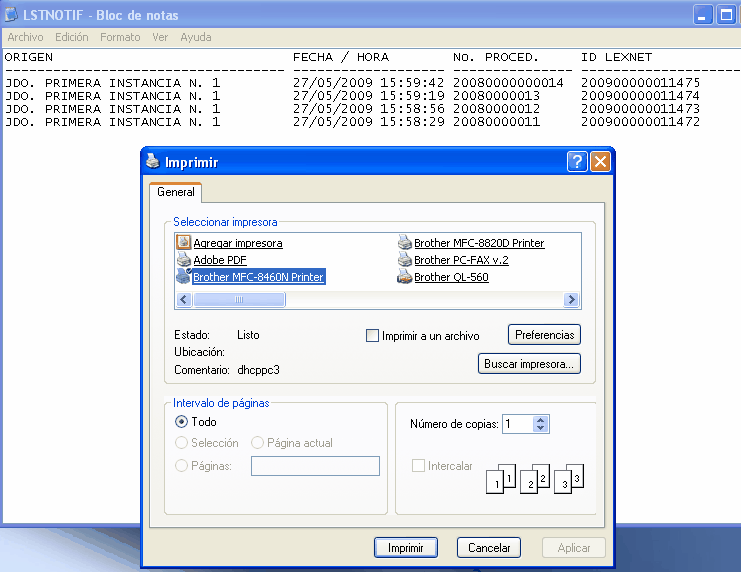Pick the Brother PC-FAX v.2 icon

tap(404, 259)
